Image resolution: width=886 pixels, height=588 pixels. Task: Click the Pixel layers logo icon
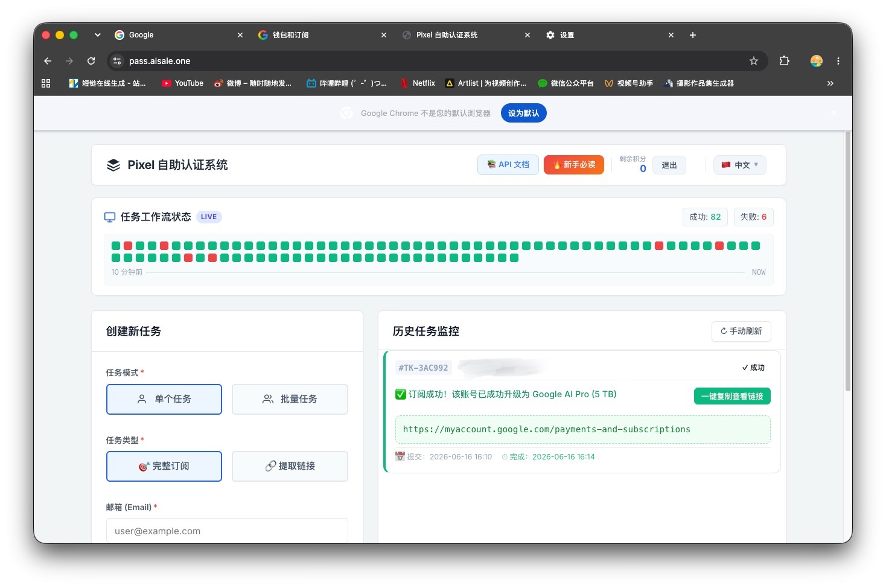pos(113,165)
